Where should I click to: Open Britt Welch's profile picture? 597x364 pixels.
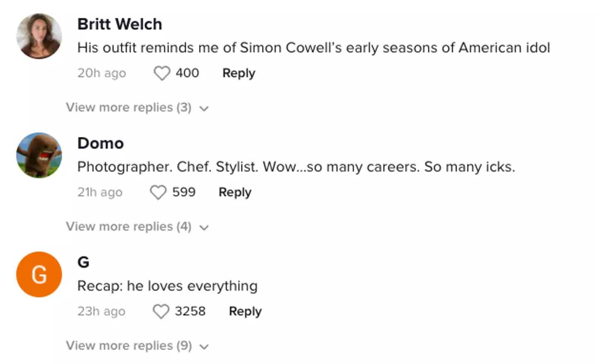[x=39, y=36]
